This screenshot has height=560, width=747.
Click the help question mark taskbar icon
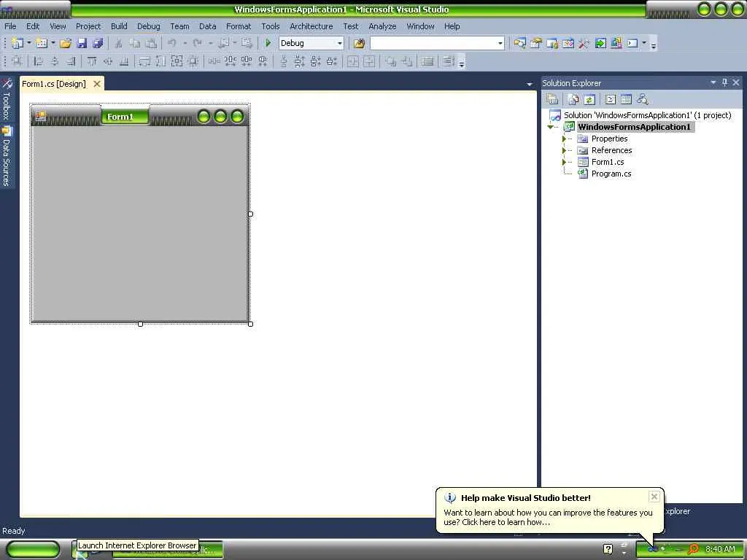608,549
